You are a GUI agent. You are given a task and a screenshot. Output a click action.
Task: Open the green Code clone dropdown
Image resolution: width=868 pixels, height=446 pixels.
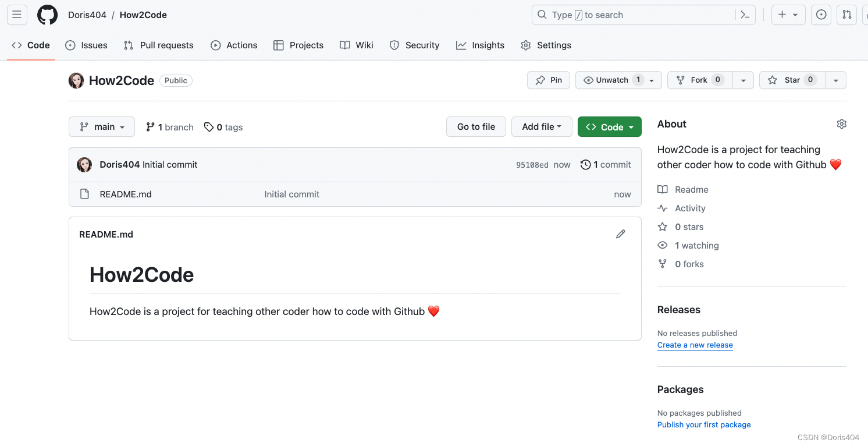click(610, 127)
